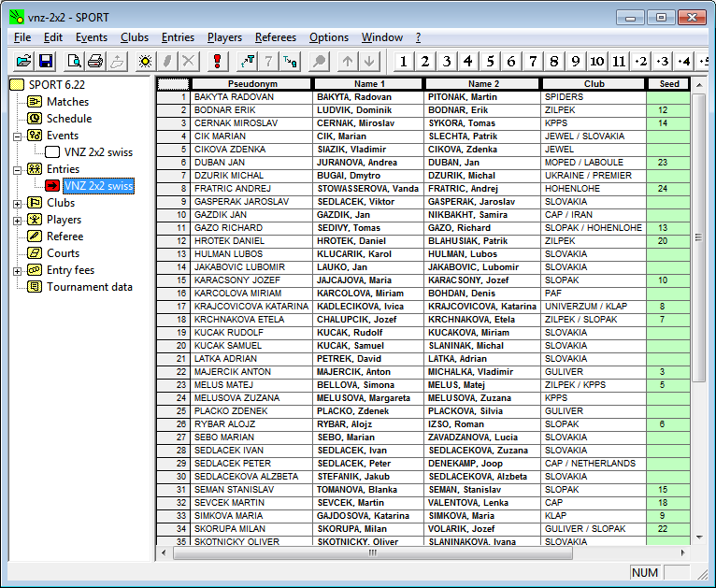Click the red exclamation mark toolbar icon
This screenshot has height=588, width=716.
coord(217,62)
